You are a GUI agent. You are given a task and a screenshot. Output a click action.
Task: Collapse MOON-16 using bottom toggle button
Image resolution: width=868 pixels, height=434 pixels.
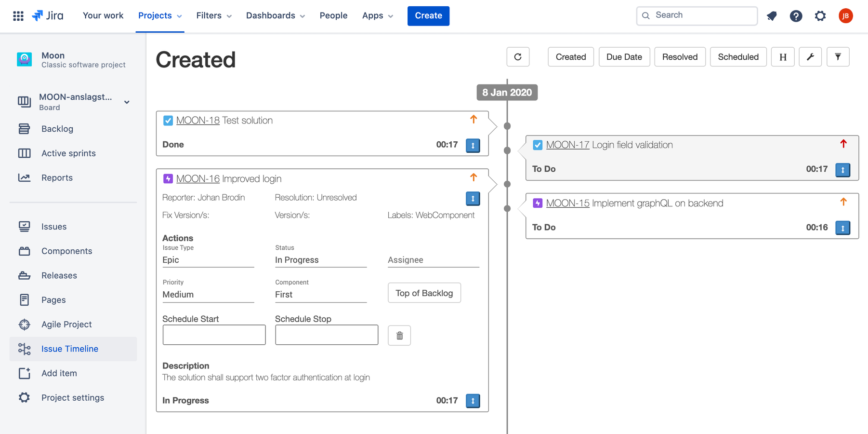473,401
